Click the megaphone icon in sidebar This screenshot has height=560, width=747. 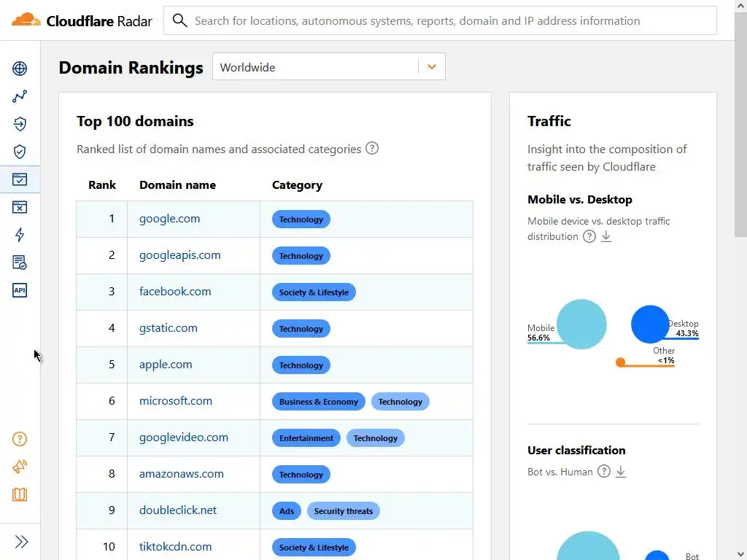[x=20, y=467]
